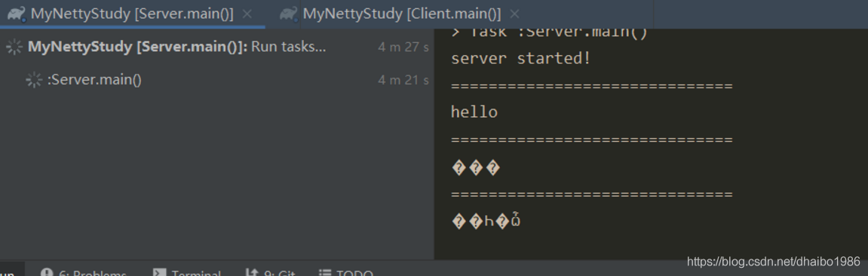The height and width of the screenshot is (276, 868).
Task: Close the Server.main() run tab
Action: pyautogui.click(x=247, y=14)
